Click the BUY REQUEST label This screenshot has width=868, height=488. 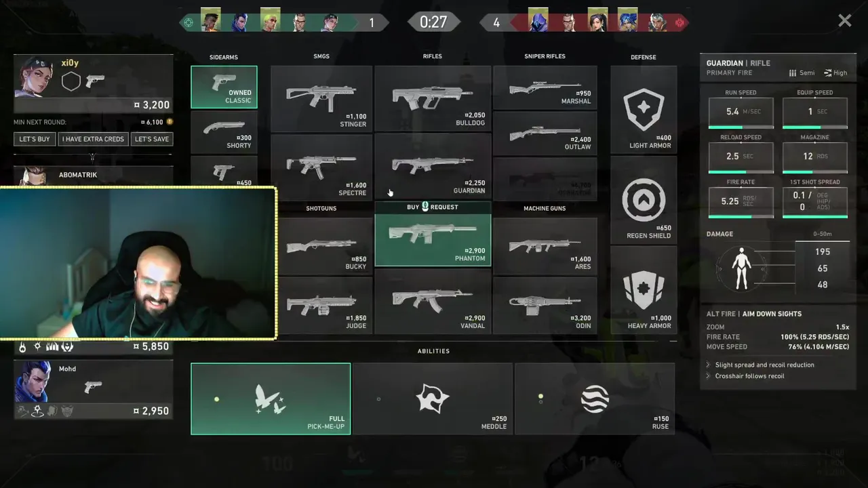(433, 207)
